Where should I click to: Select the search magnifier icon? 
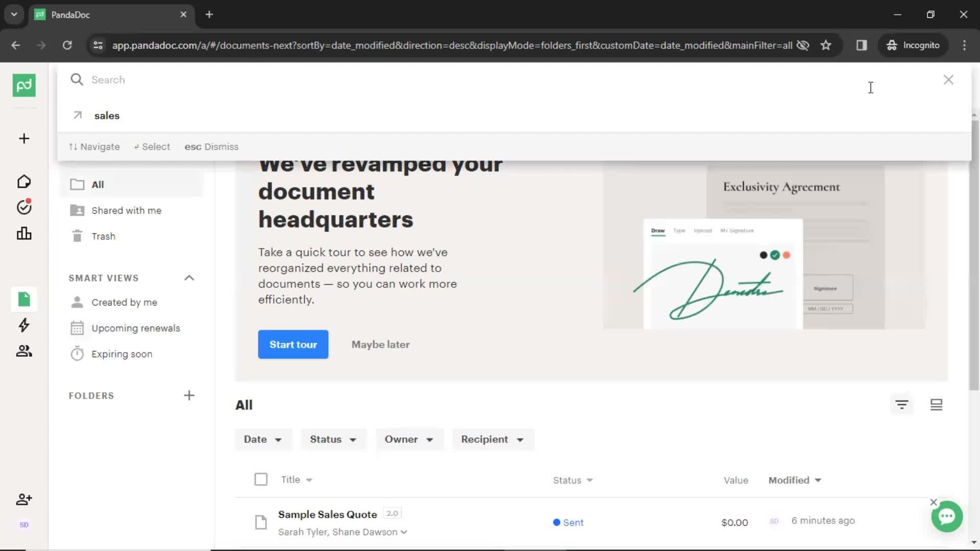76,80
